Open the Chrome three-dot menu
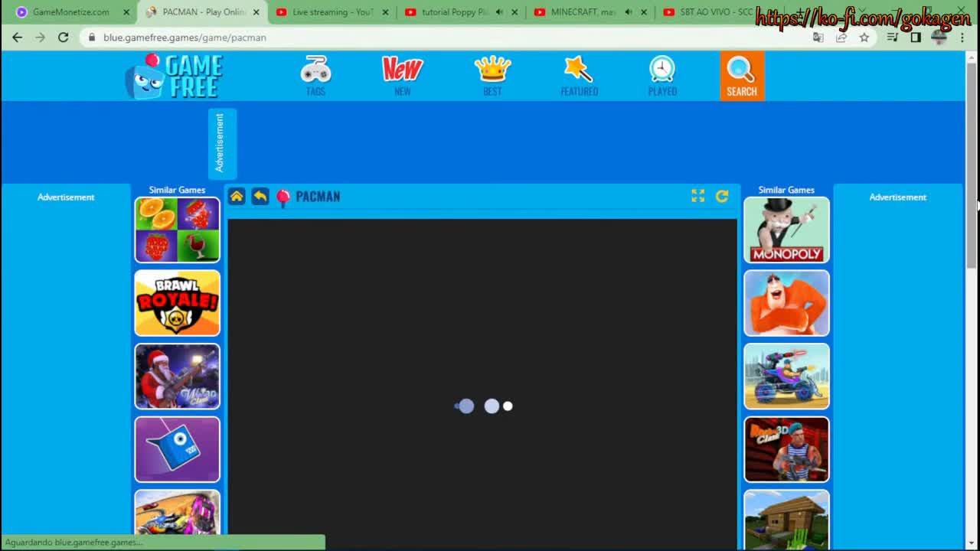Viewport: 980px width, 551px height. (962, 37)
